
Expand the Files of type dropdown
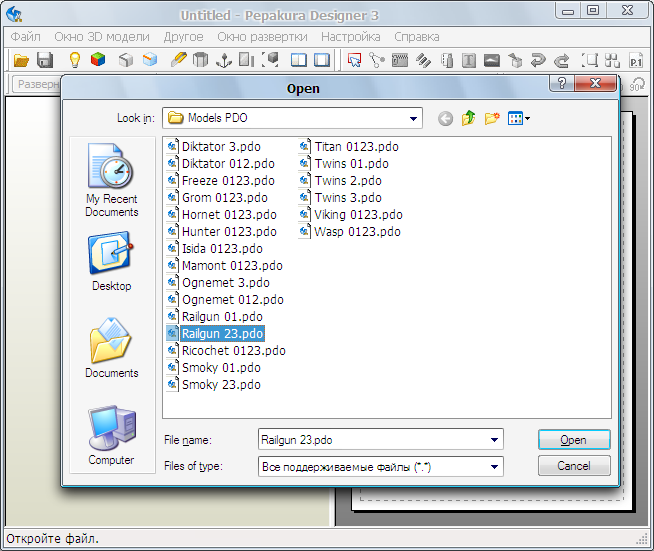click(494, 466)
